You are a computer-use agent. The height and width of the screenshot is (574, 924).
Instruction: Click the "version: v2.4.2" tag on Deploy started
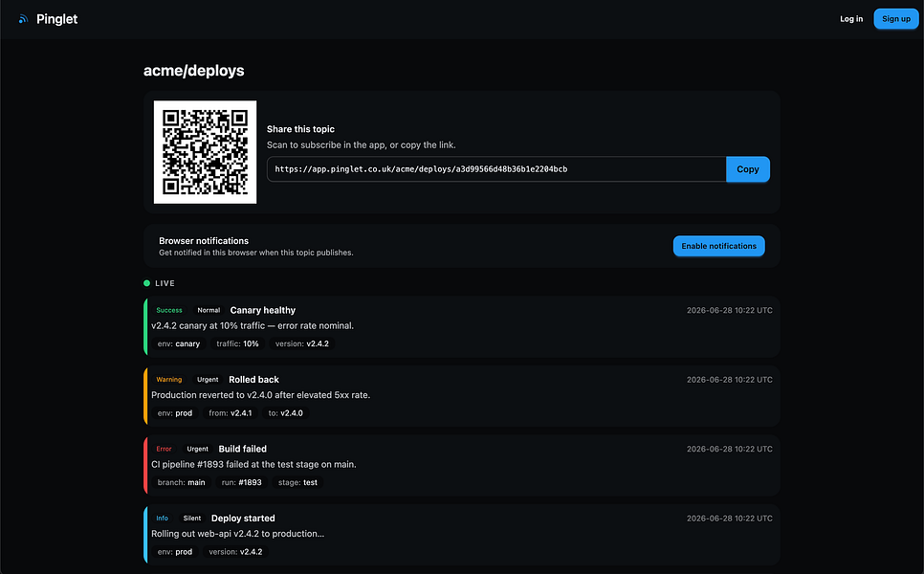[x=235, y=552]
